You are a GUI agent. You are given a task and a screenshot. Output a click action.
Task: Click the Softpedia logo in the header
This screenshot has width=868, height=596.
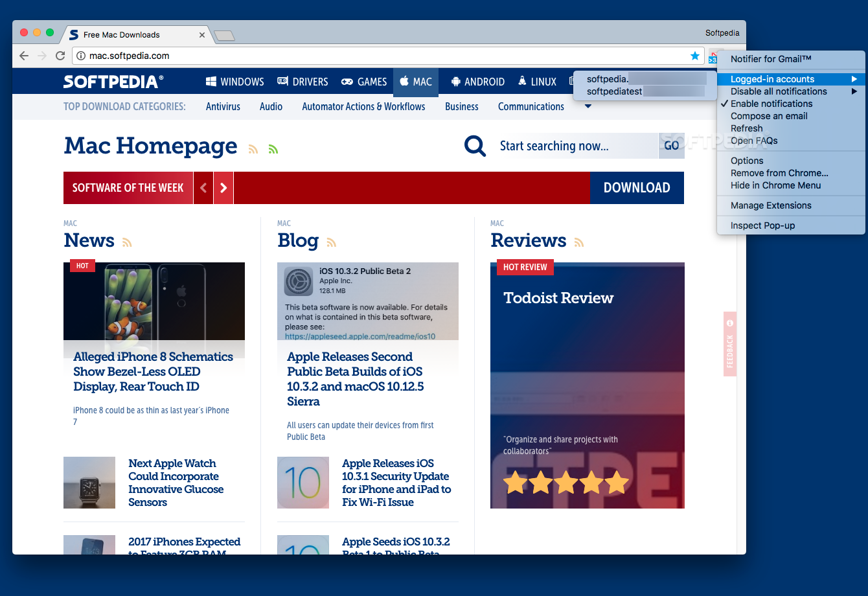pos(113,82)
